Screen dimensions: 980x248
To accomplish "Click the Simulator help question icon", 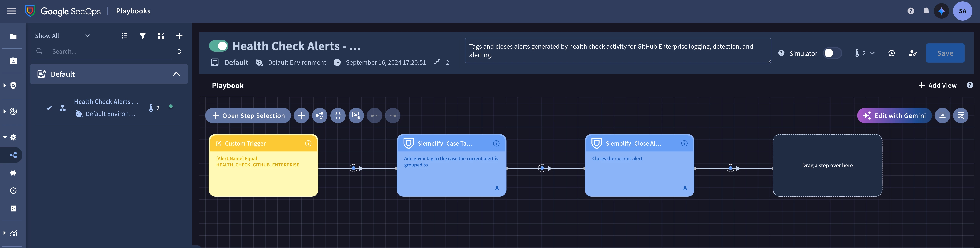I will click(x=781, y=53).
